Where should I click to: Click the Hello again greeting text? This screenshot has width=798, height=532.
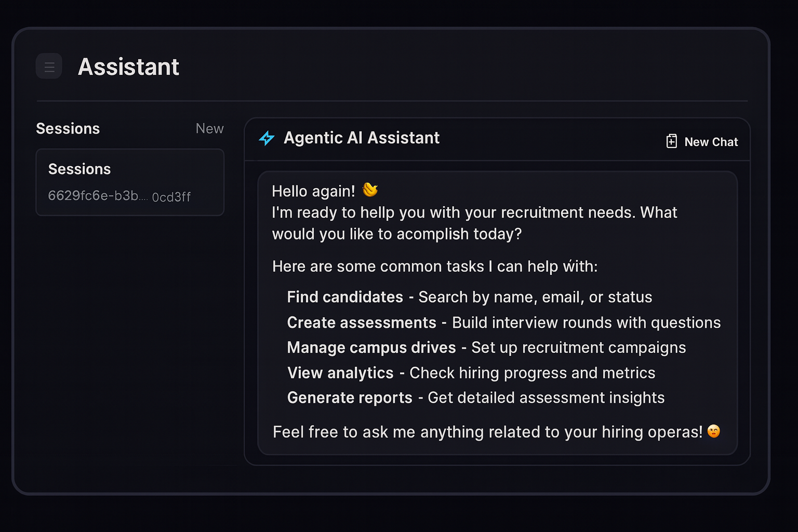313,191
